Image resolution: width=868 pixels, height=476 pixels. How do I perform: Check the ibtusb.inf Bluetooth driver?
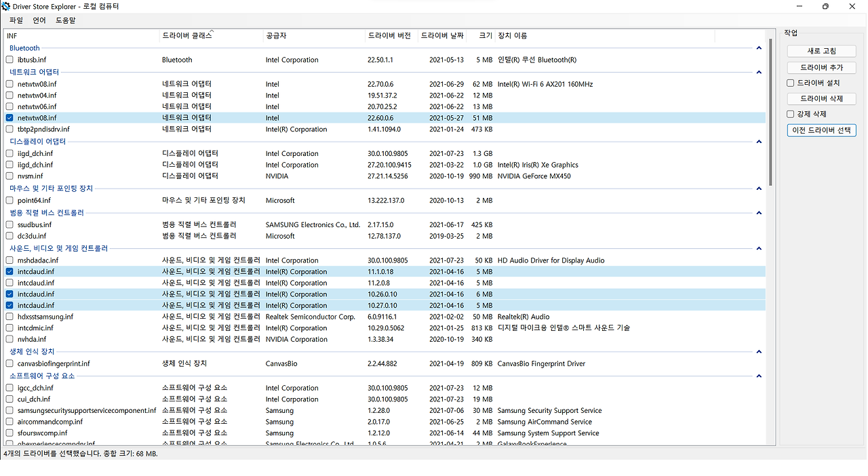(x=9, y=60)
